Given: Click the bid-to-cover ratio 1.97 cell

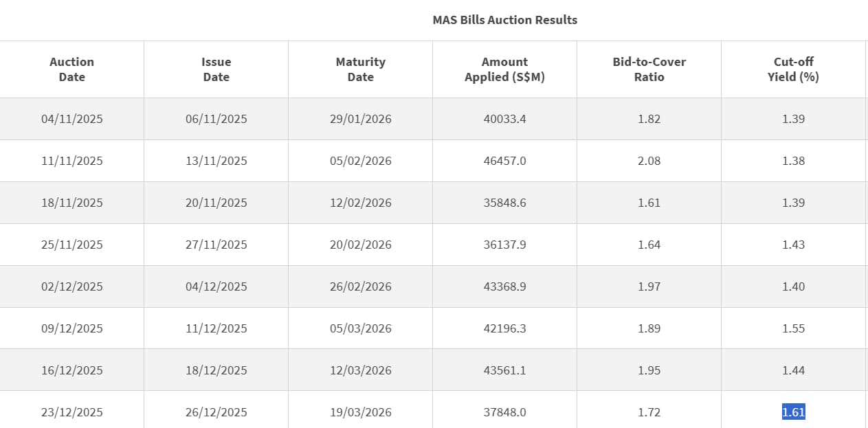Looking at the screenshot, I should pos(649,286).
